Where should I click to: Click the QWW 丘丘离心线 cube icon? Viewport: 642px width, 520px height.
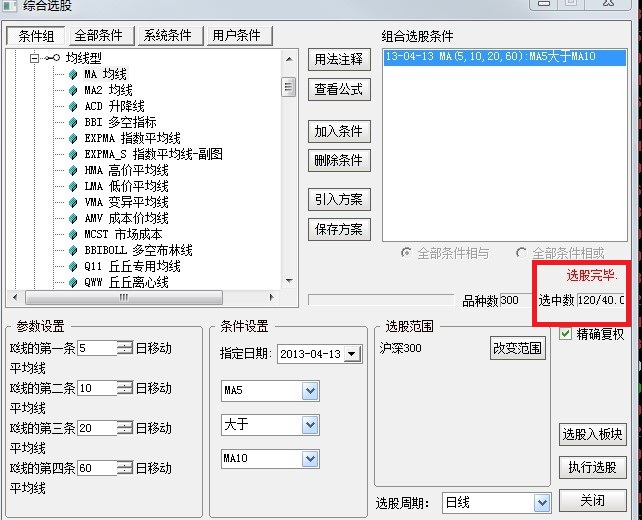[73, 283]
